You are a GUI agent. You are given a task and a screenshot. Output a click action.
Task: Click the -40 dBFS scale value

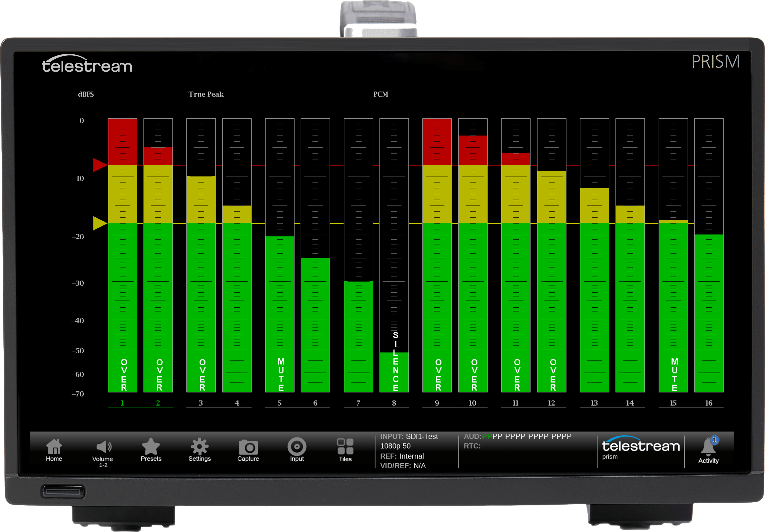click(77, 321)
